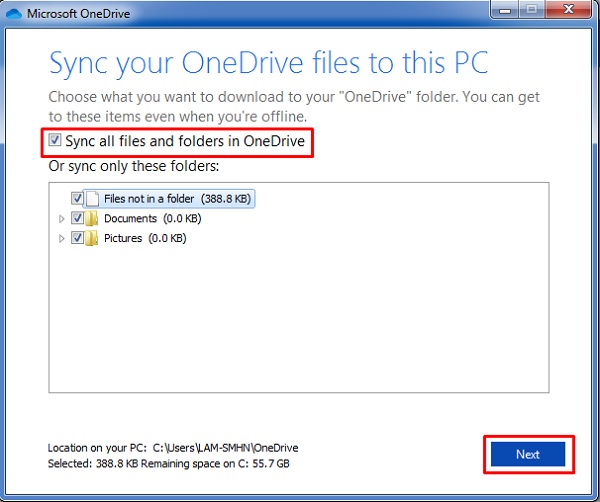Click the Or sync only these folders label
This screenshot has width=600, height=502.
point(134,166)
